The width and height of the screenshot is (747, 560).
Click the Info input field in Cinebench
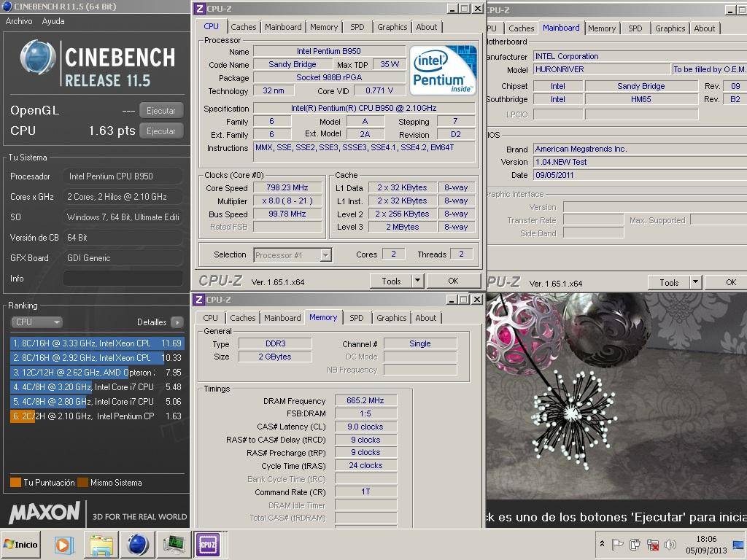123,279
